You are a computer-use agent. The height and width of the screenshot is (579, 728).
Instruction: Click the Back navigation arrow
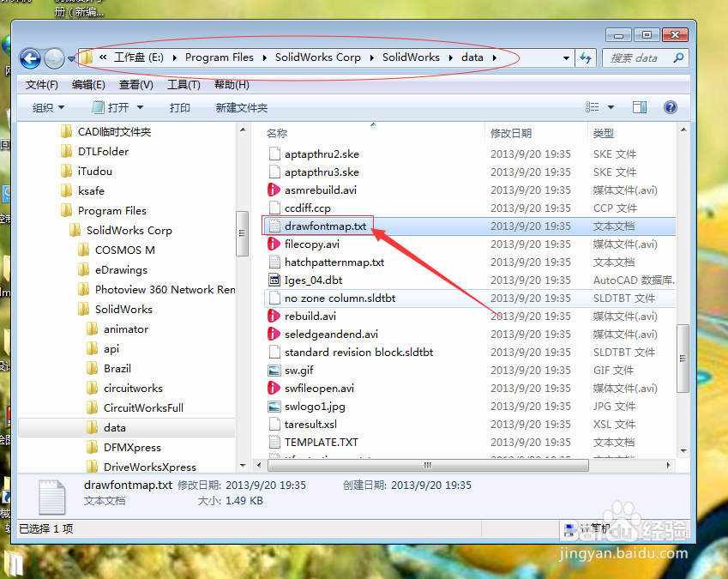click(x=29, y=58)
